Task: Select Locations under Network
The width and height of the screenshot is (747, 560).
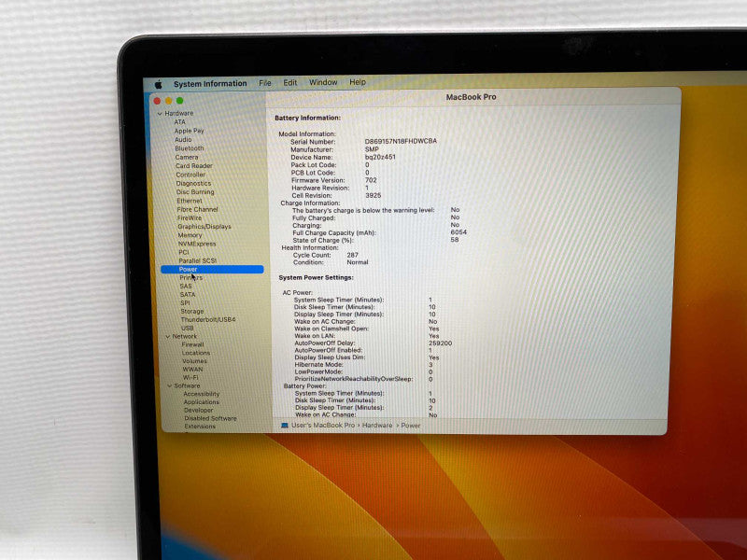Action: pos(196,354)
